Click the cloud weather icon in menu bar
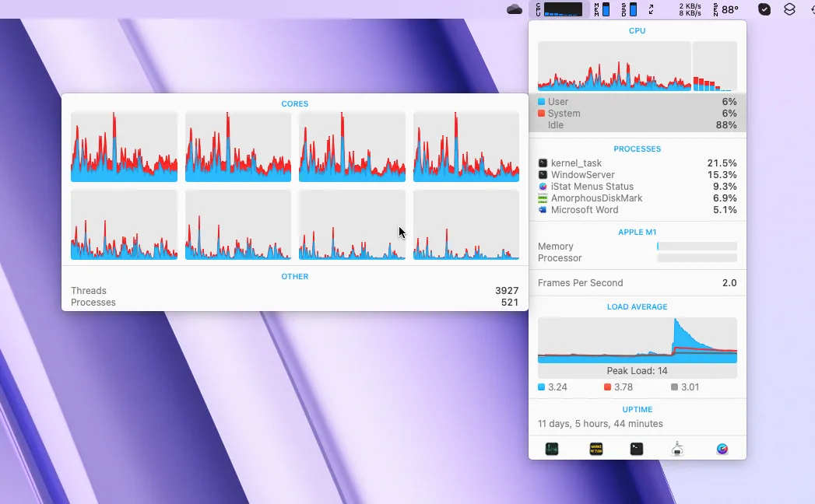 tap(514, 9)
